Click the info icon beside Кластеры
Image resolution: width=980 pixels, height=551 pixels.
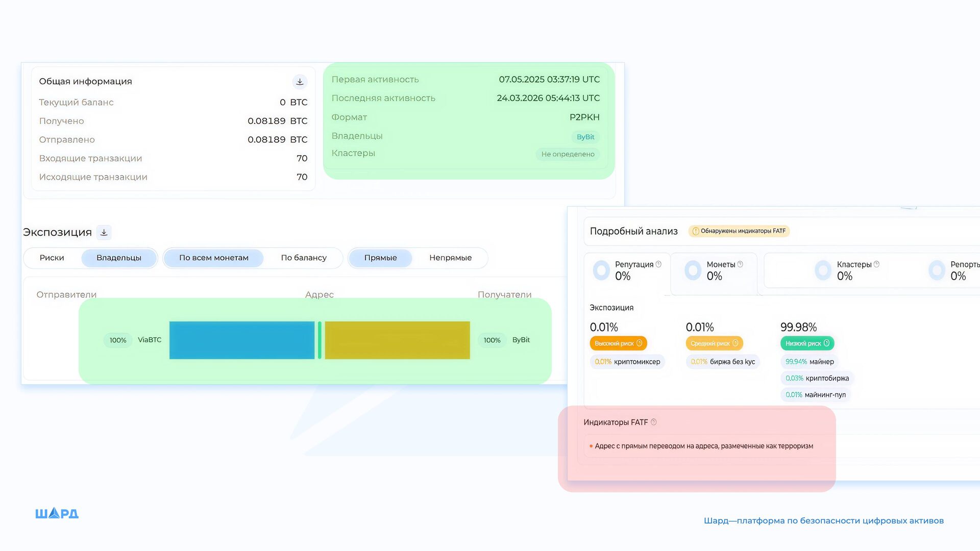point(876,264)
